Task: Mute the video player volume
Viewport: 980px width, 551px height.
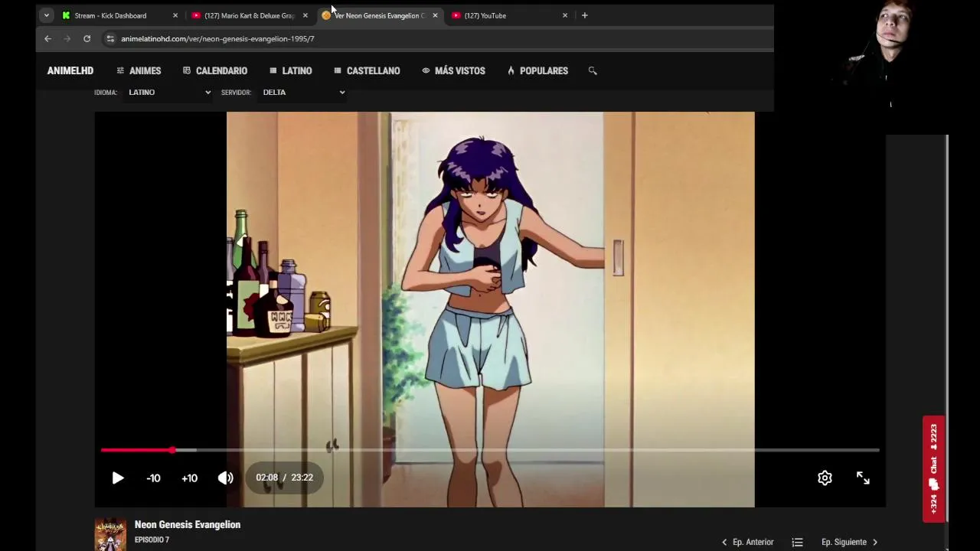Action: click(225, 478)
